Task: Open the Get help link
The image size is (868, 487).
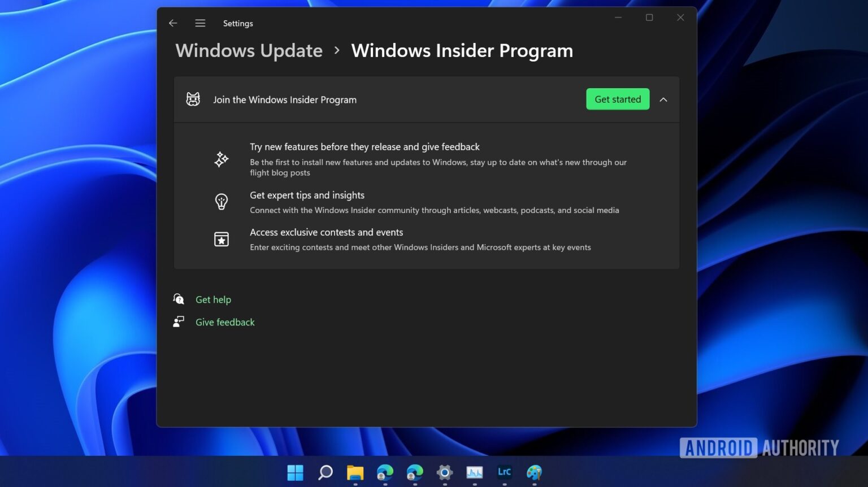Action: pyautogui.click(x=213, y=299)
